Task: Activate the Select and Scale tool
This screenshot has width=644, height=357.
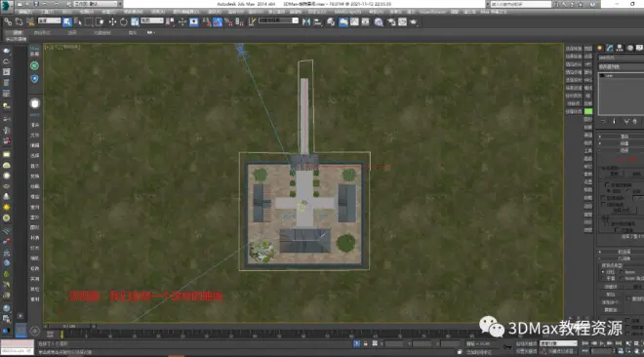Action: point(135,21)
